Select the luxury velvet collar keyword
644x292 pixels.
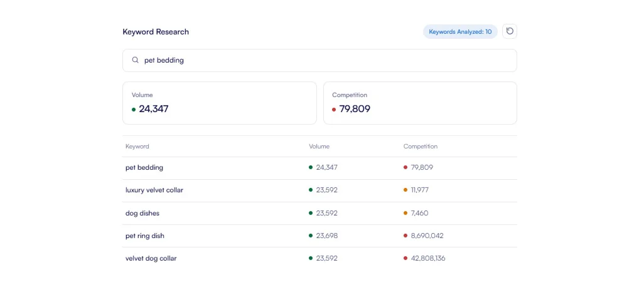(154, 190)
